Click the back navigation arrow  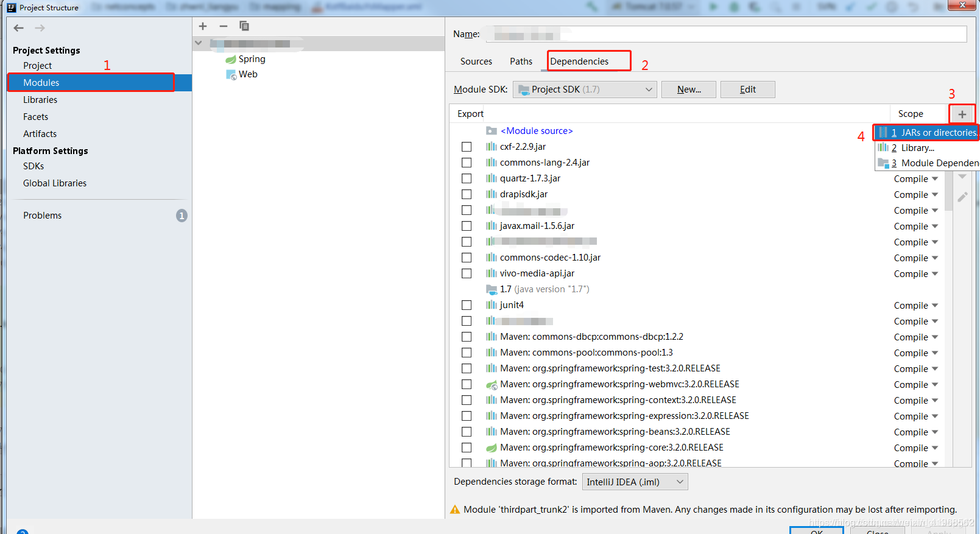coord(19,28)
